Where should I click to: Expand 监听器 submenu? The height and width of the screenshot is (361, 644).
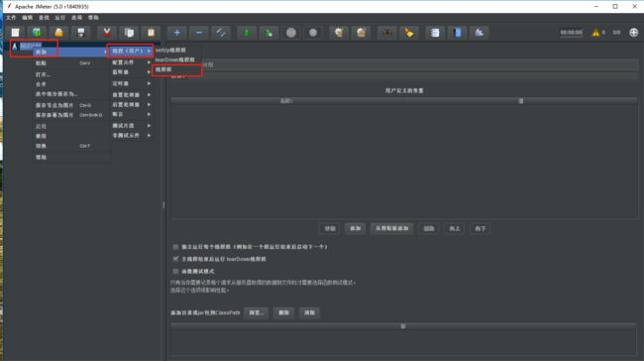pos(131,72)
